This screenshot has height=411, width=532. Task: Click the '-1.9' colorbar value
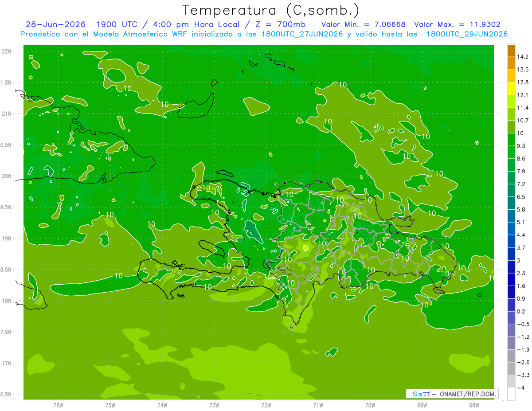tap(523, 350)
